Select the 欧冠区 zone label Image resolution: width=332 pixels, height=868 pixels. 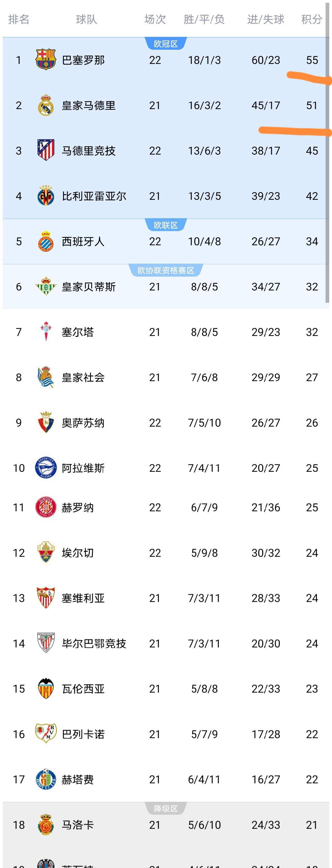165,44
